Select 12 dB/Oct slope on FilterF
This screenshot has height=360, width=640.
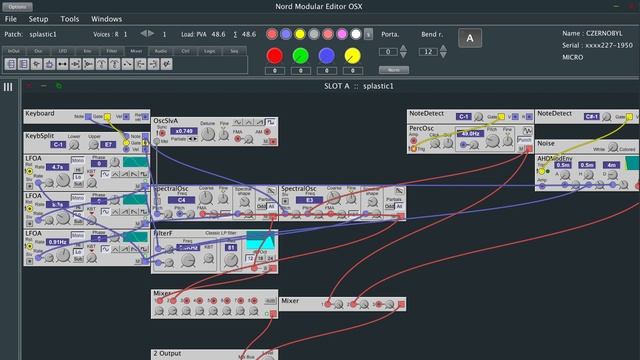tap(250, 258)
